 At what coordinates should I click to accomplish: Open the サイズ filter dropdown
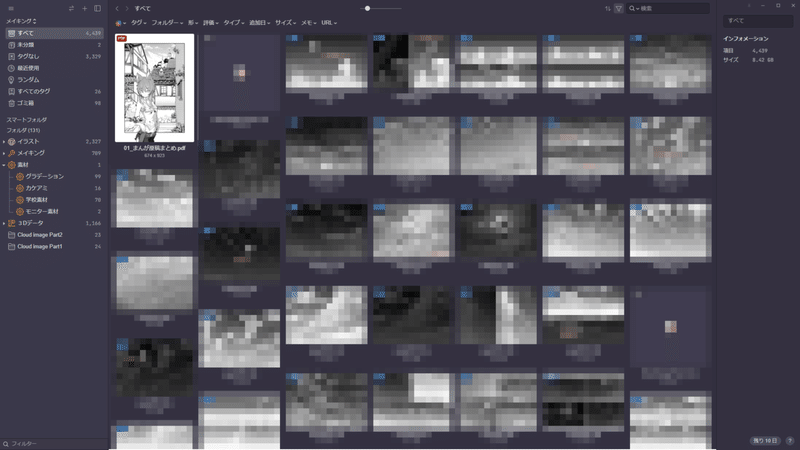point(286,23)
